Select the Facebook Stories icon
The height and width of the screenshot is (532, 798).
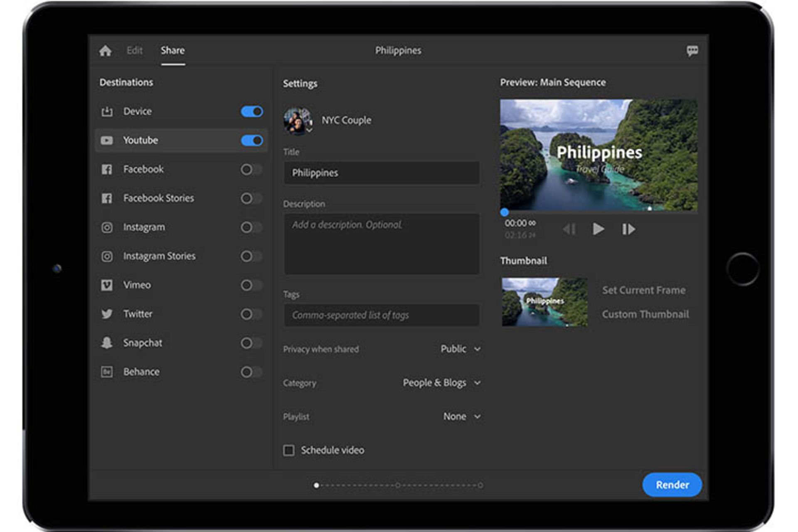(x=106, y=198)
